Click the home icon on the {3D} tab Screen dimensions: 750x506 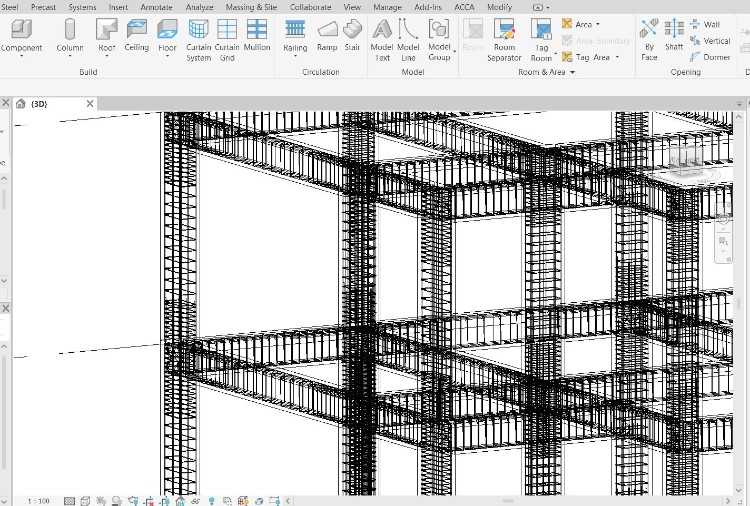[21, 103]
